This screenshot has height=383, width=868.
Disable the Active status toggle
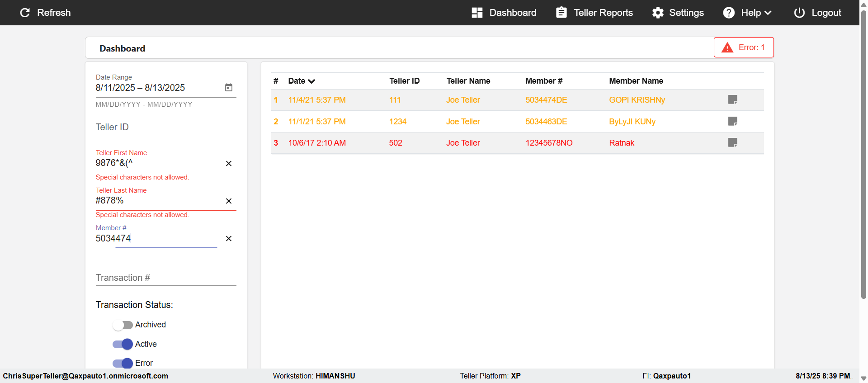click(x=123, y=344)
